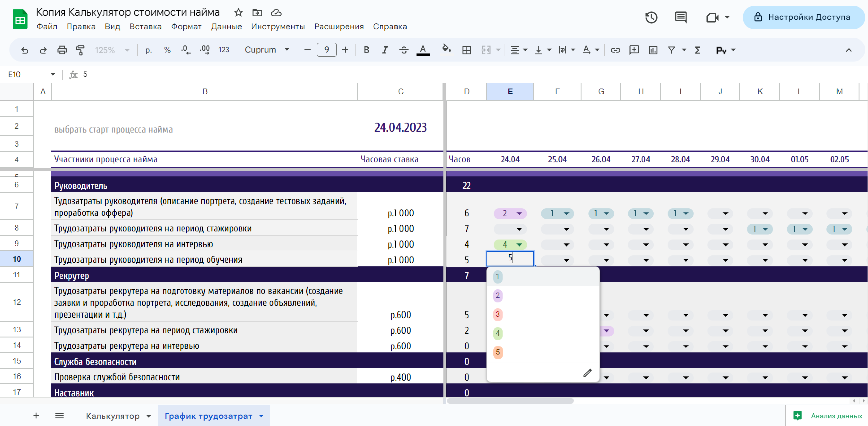868x426 pixels.
Task: Switch to the Калькулятор sheet tab
Action: click(113, 416)
